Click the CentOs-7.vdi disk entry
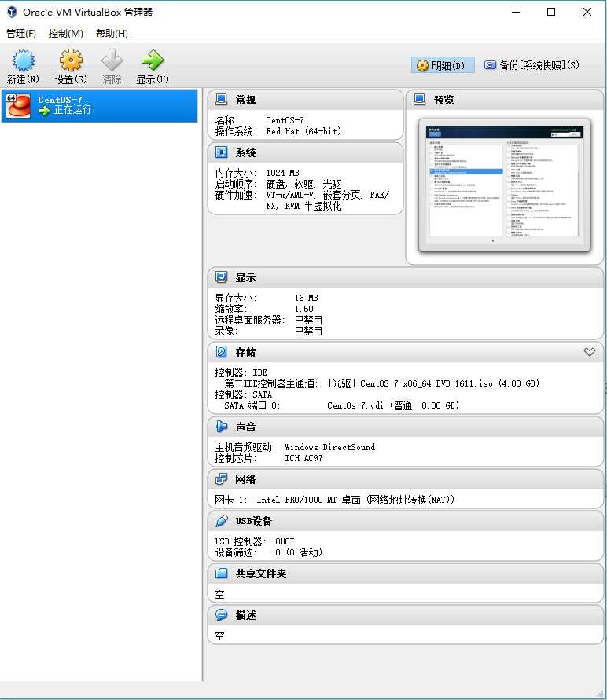The image size is (607, 700). coord(393,405)
